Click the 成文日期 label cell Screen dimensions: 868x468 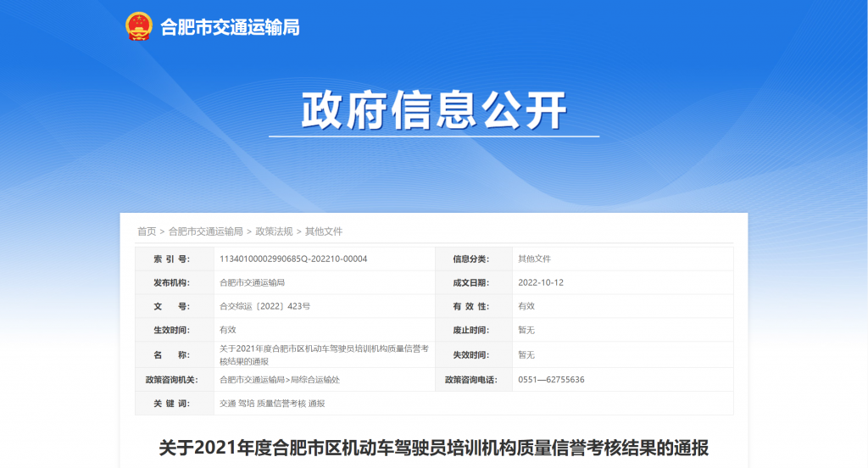474,282
